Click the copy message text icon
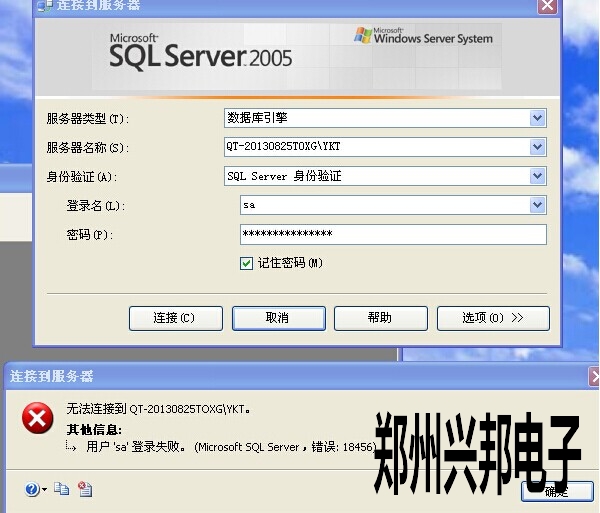 coord(62,489)
